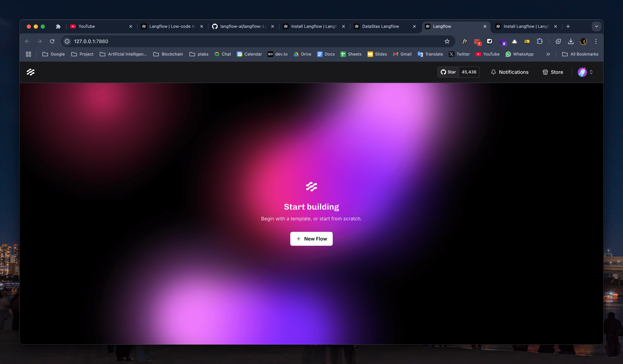Click the bookmark/save page icon
The height and width of the screenshot is (364, 623).
point(447,41)
